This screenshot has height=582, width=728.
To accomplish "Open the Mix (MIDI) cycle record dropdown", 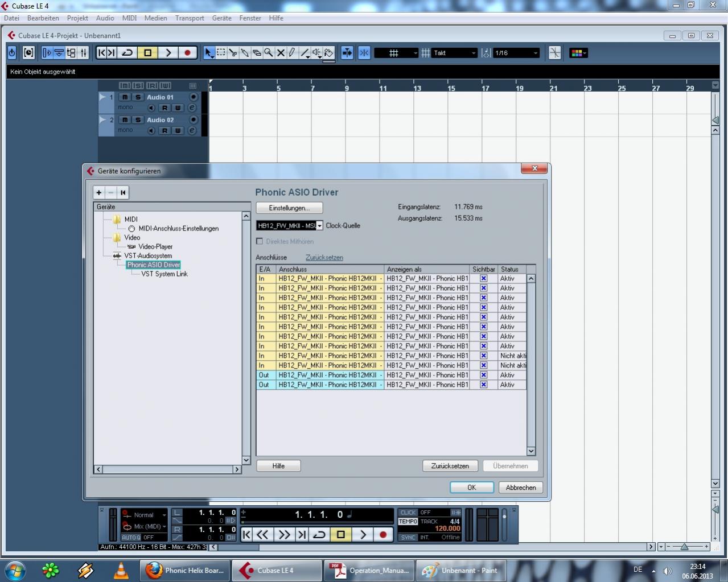I will tap(145, 526).
